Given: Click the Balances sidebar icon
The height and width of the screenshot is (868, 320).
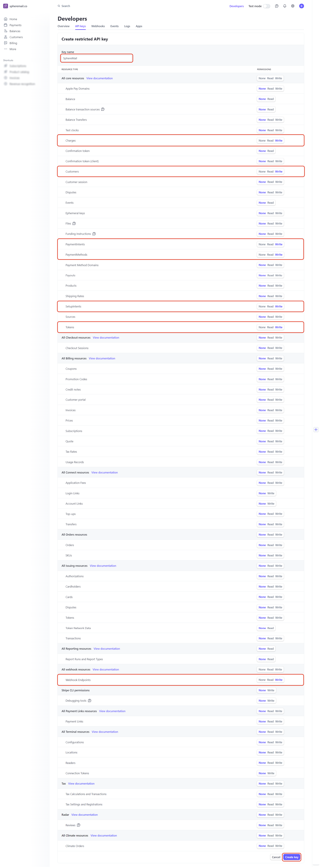Looking at the screenshot, I should tap(5, 31).
